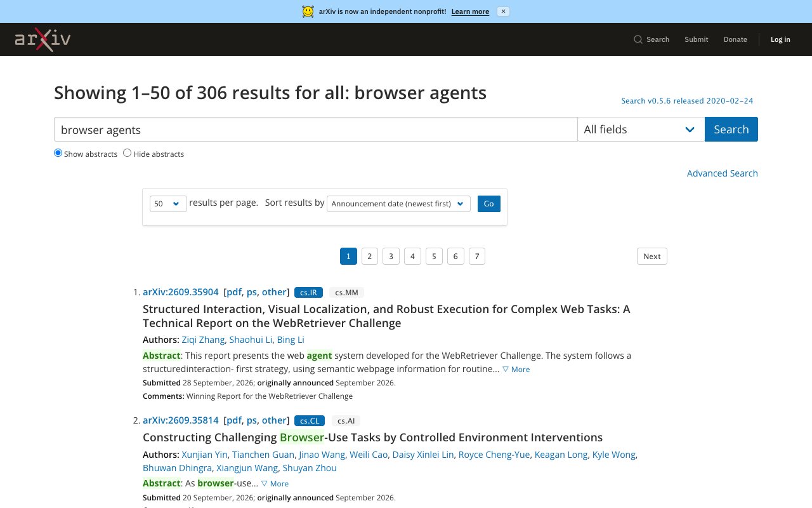The image size is (812, 508).
Task: Dismiss the nonprofit banner with X
Action: (x=503, y=11)
